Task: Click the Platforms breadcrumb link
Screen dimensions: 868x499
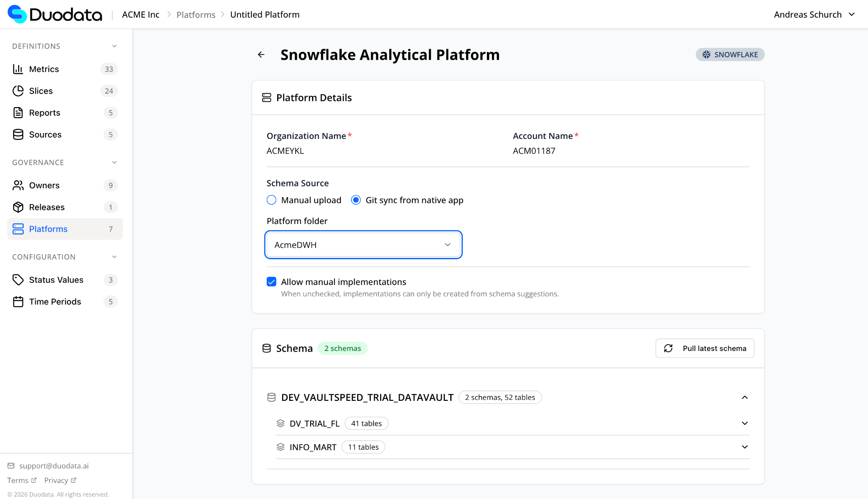Action: pos(196,14)
